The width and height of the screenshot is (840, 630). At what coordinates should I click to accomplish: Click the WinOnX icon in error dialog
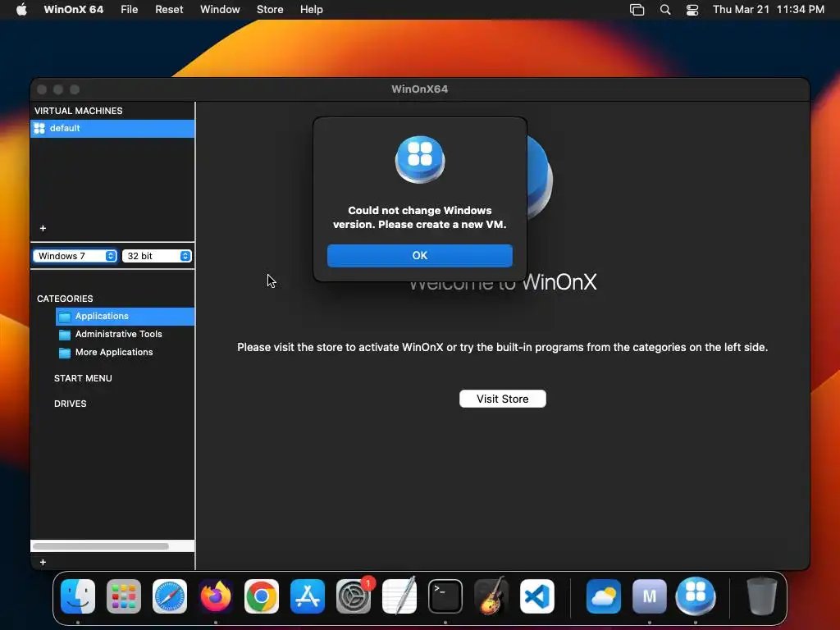pos(419,159)
